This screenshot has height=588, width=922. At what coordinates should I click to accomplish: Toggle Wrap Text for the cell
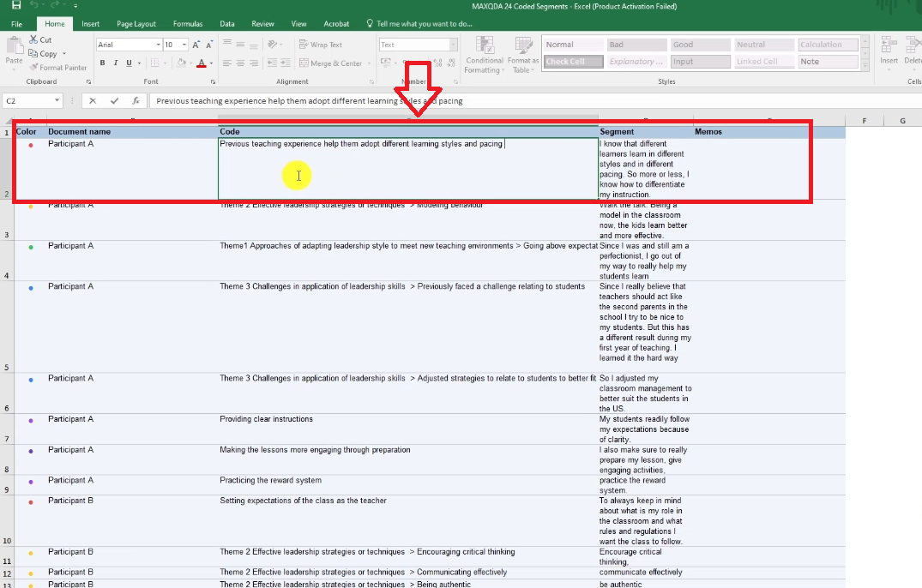(320, 45)
